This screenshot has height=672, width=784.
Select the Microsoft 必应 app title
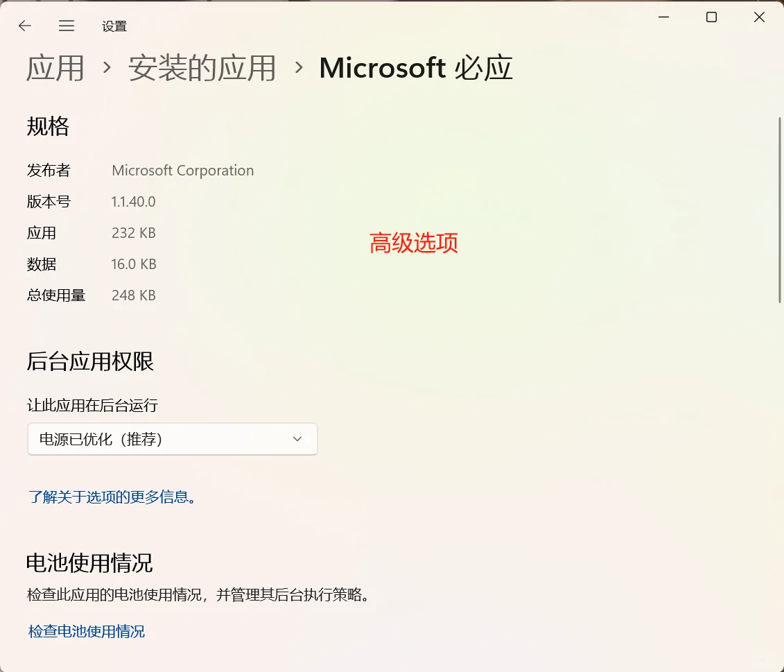click(415, 67)
